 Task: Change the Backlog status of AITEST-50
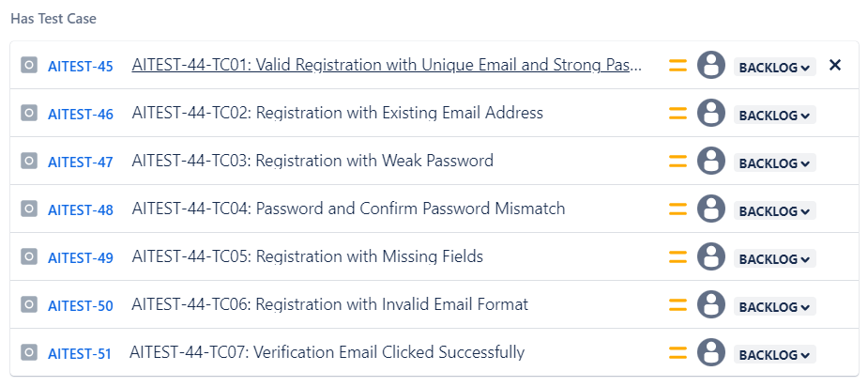pos(774,307)
